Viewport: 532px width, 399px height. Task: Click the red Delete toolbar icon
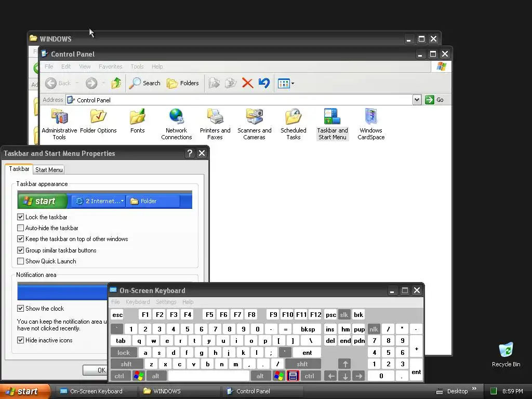(x=248, y=83)
